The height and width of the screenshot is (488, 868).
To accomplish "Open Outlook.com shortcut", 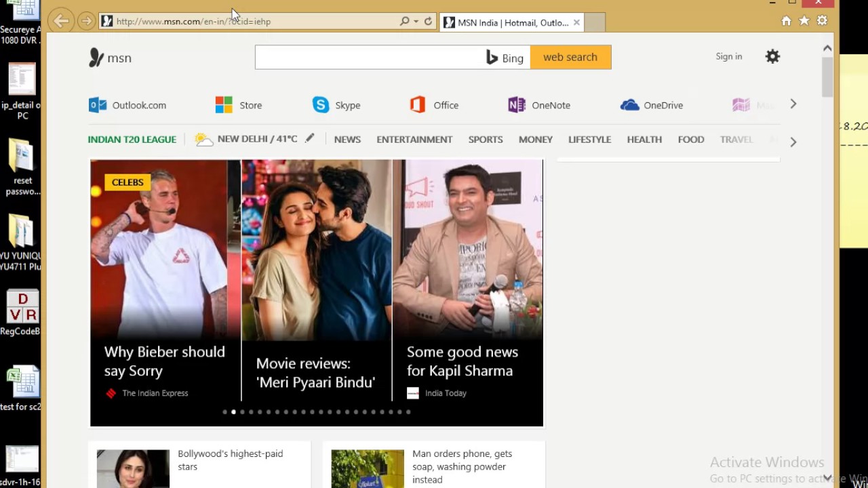I will (x=127, y=105).
